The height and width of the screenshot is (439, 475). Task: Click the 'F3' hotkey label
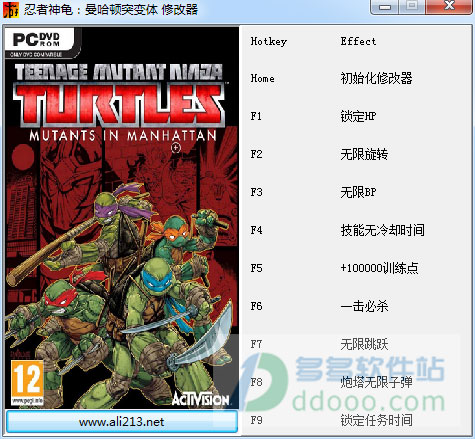(x=256, y=192)
